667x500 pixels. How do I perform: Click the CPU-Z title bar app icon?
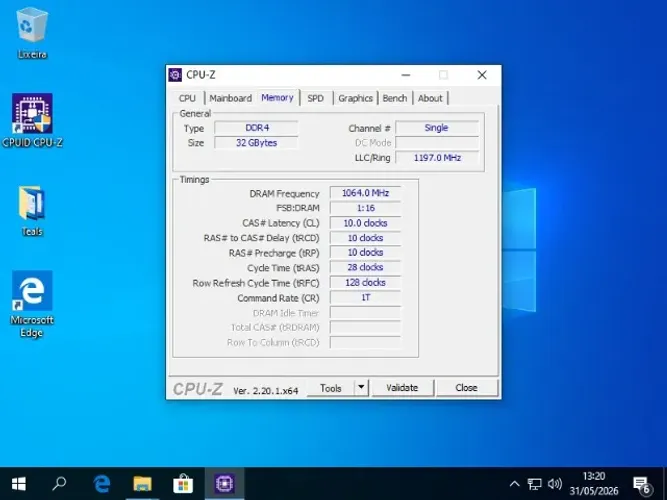click(x=175, y=75)
